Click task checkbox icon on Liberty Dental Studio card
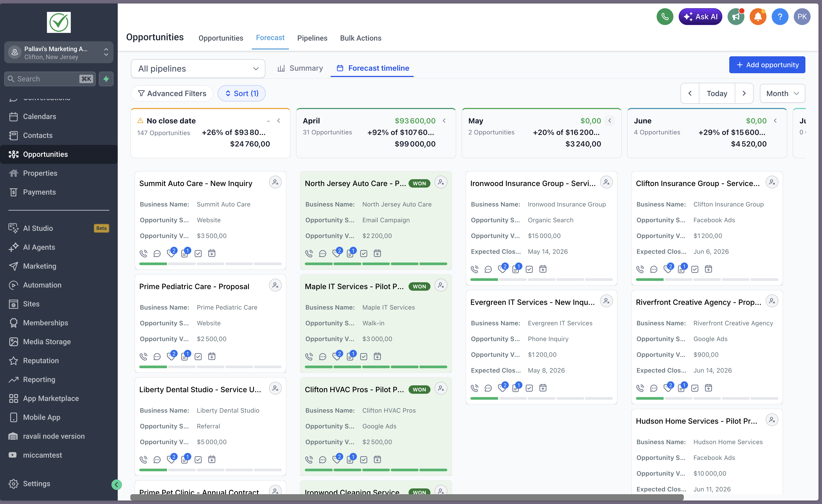Screen dimensions: 822x504 (198, 460)
